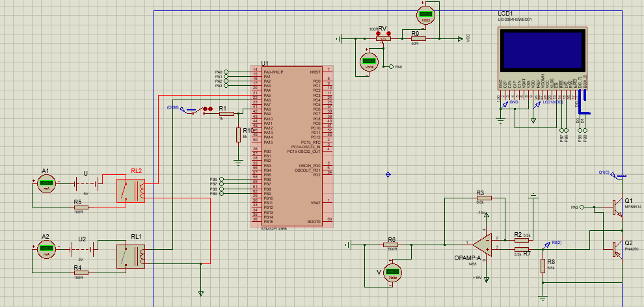
Task: Select the A2 ammeter
Action: click(x=46, y=248)
